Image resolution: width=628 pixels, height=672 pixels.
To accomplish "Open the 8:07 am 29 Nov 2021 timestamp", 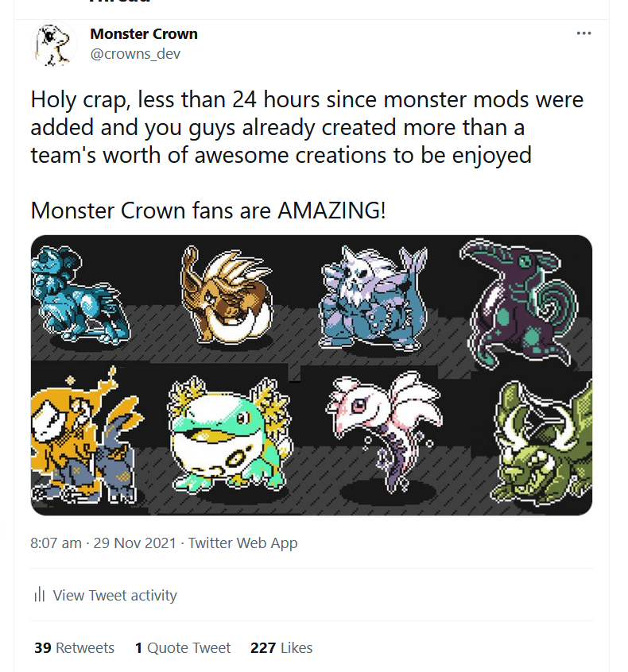I will [102, 543].
